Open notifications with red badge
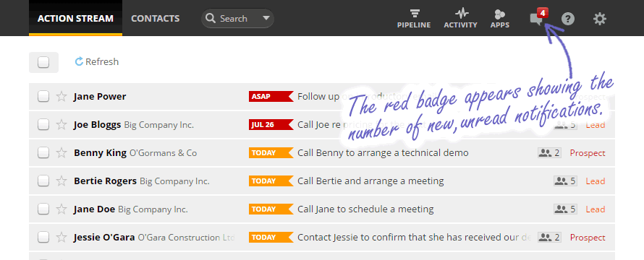This screenshot has width=644, height=260. pyautogui.click(x=538, y=17)
